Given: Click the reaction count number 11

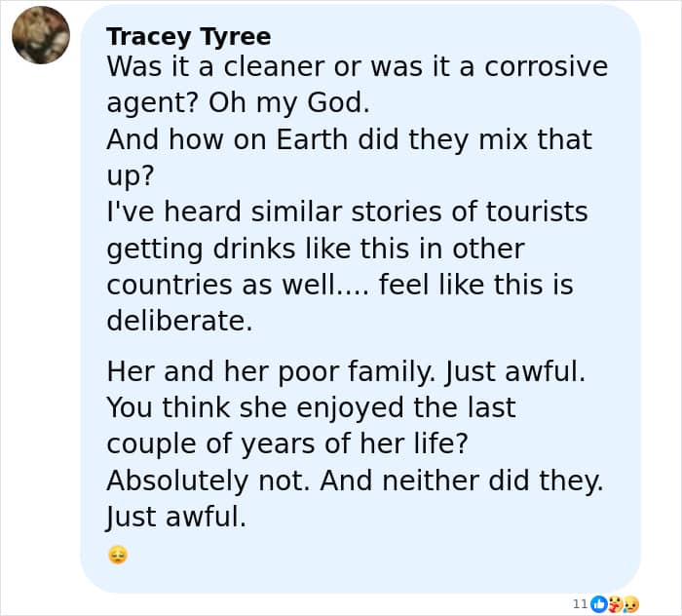Looking at the screenshot, I should tap(580, 604).
